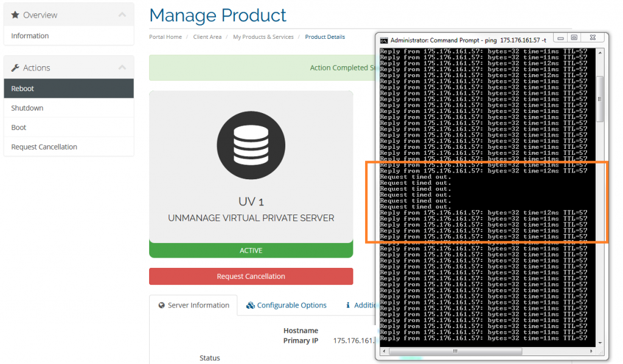Collapse the Overview panel chevron
Screen dimensions: 623x364
point(122,15)
